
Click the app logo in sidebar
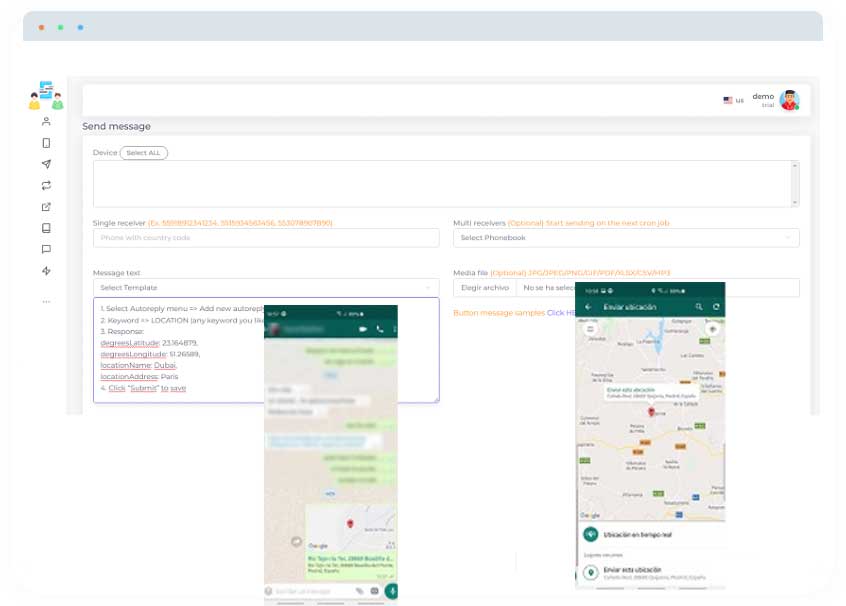click(46, 95)
